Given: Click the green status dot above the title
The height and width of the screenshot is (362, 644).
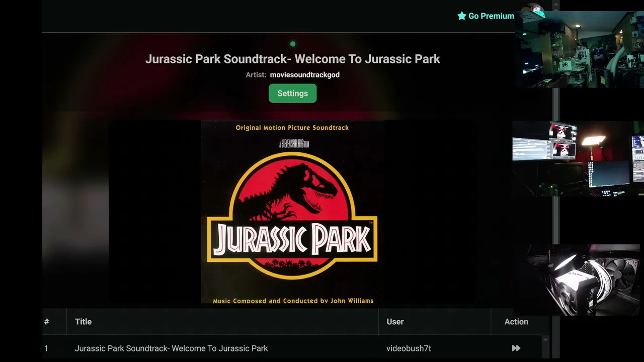Looking at the screenshot, I should [293, 44].
